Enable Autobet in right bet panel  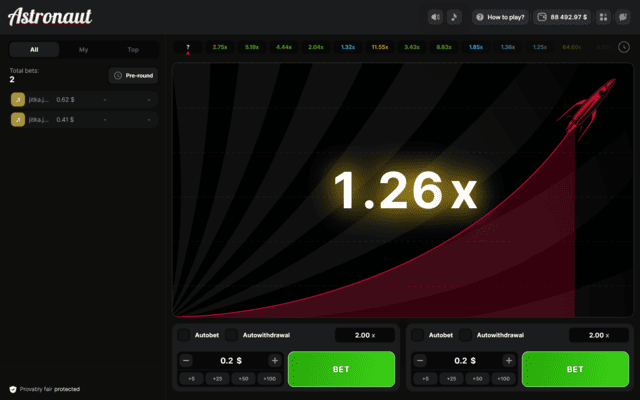[418, 335]
